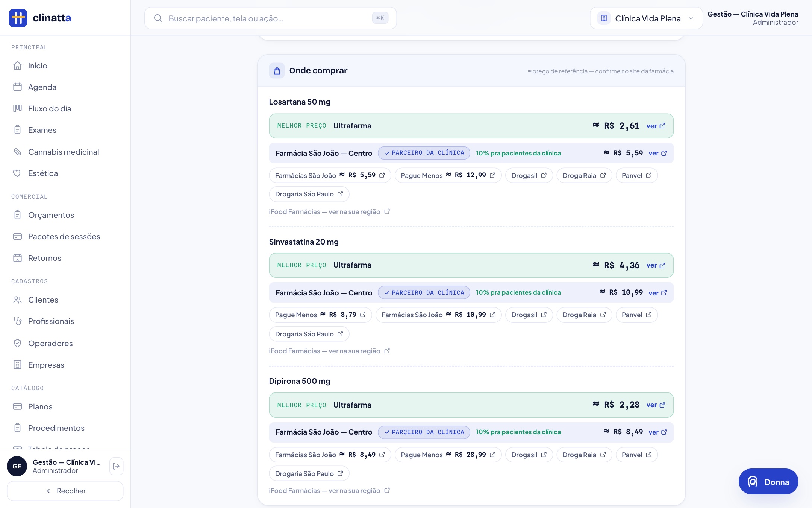Click the logout icon beside the user profile
812x508 pixels.
116,466
